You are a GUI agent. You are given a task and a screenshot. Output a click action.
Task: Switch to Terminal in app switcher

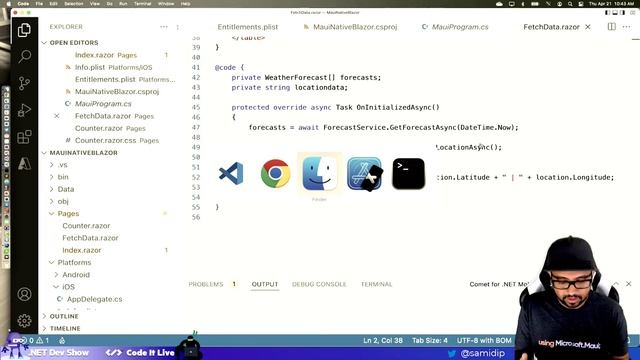coord(408,174)
